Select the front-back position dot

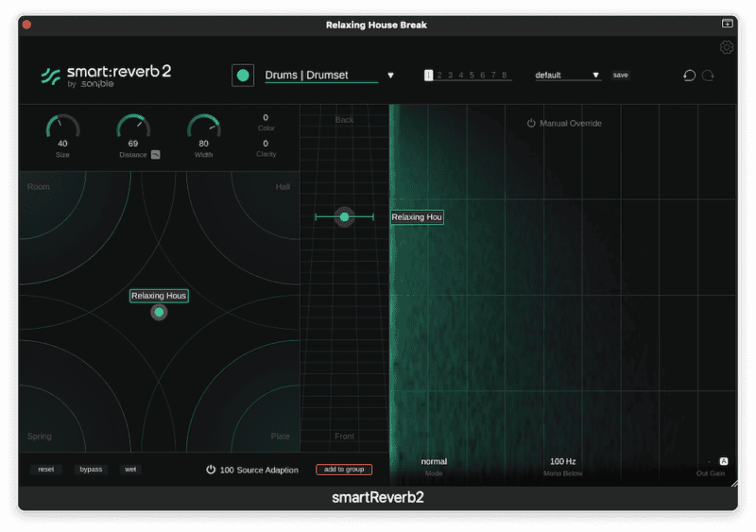[344, 217]
